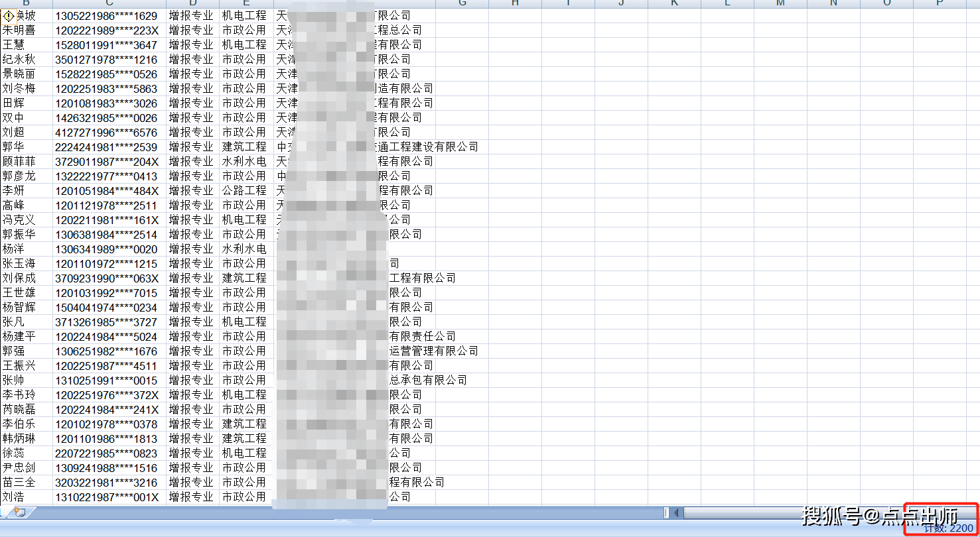The width and height of the screenshot is (980, 537).
Task: Select column C header
Action: (109, 3)
